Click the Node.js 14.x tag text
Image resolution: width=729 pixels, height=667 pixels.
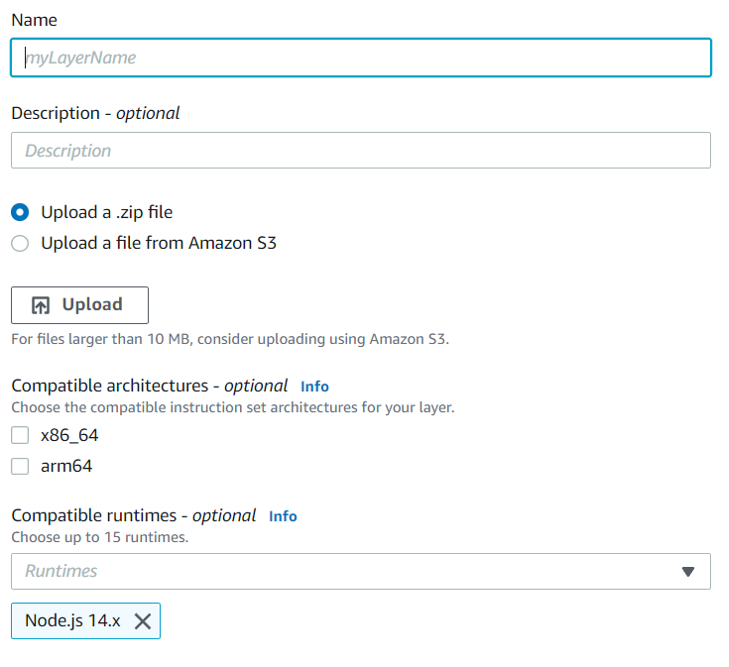click(72, 621)
